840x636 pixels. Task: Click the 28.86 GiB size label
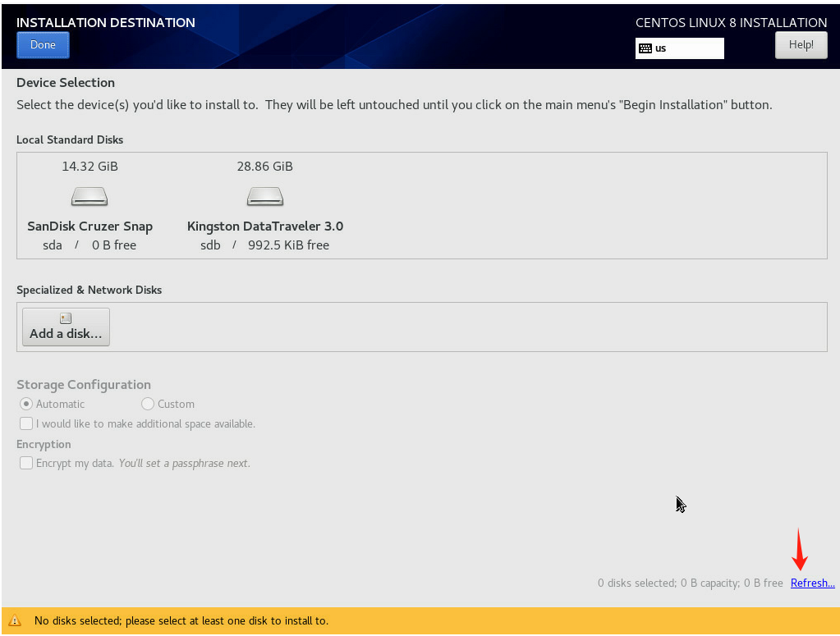264,167
